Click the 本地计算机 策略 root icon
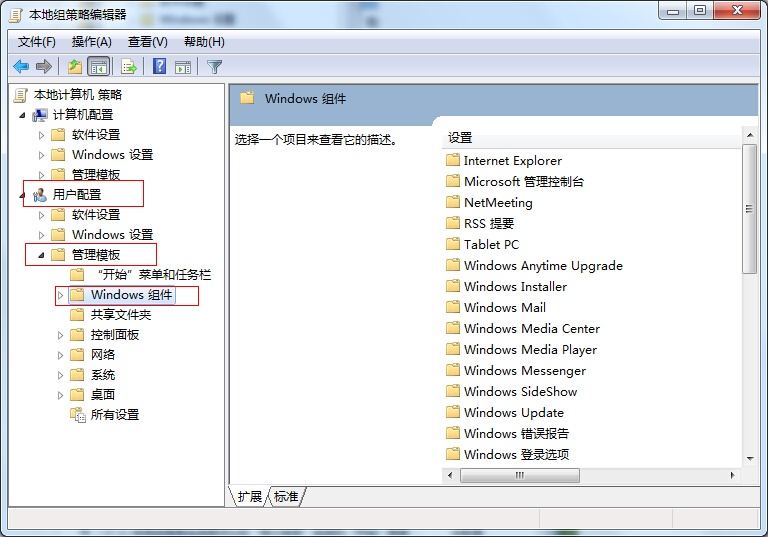The height and width of the screenshot is (537, 768). [21, 95]
